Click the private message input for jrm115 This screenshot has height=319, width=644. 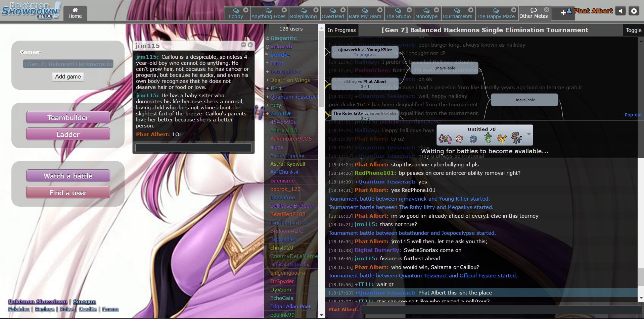[x=193, y=148]
